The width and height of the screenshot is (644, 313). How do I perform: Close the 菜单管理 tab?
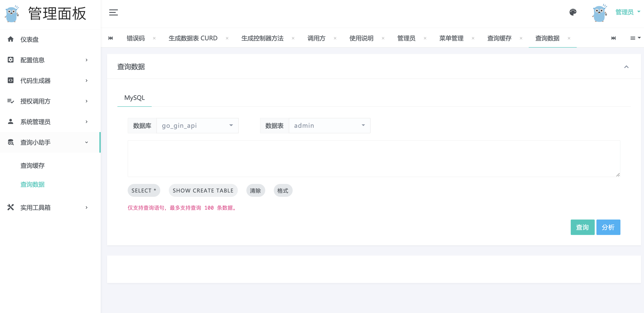(473, 38)
